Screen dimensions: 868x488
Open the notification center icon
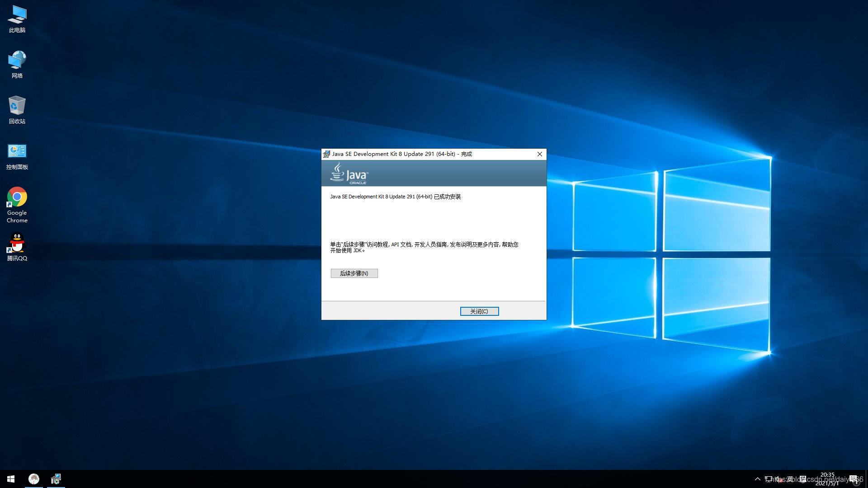point(854,479)
